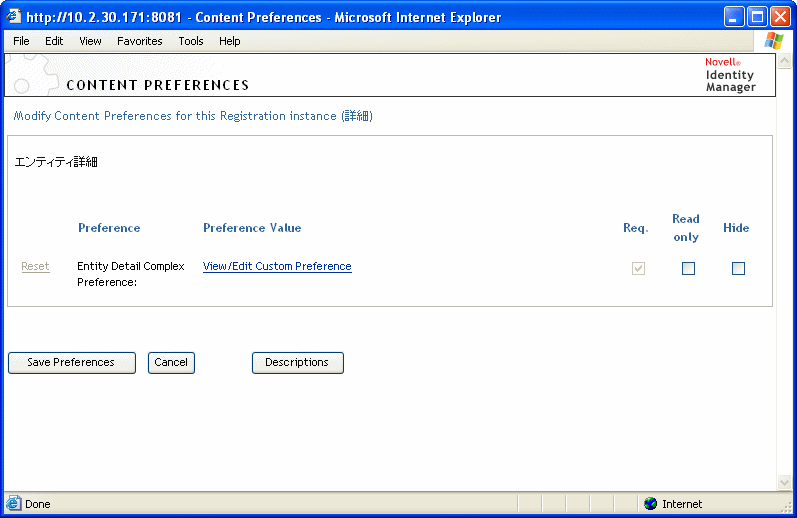Open the Tools menu

pyautogui.click(x=191, y=41)
